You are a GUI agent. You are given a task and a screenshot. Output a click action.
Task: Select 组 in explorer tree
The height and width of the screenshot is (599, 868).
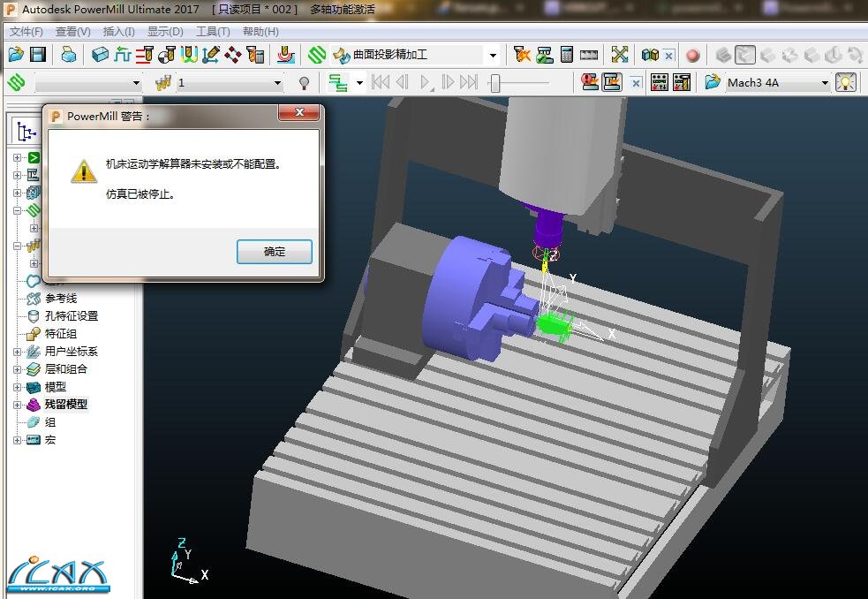click(x=49, y=422)
